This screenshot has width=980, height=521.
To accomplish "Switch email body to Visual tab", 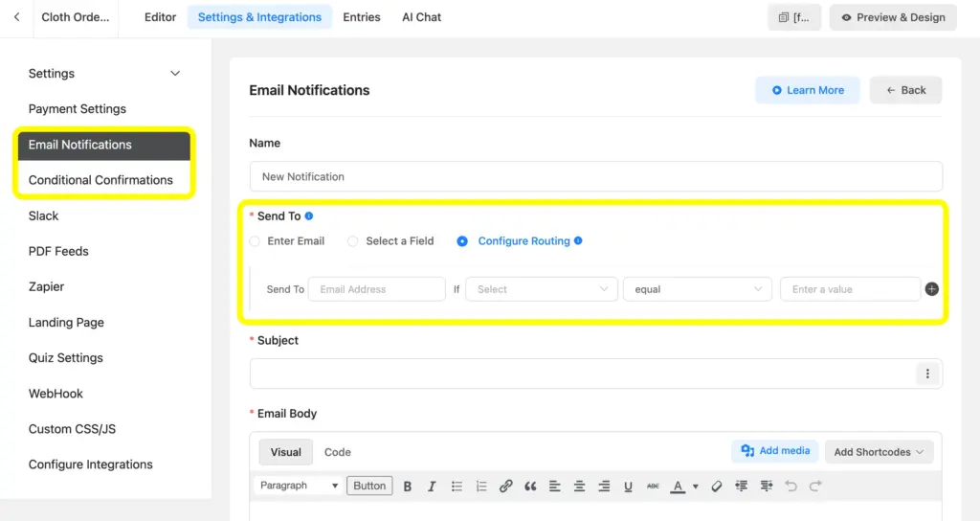I will click(285, 452).
